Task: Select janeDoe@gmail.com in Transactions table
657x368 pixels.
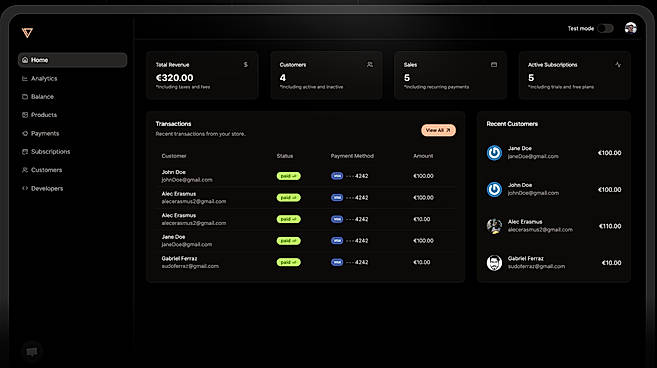Action: pyautogui.click(x=186, y=244)
